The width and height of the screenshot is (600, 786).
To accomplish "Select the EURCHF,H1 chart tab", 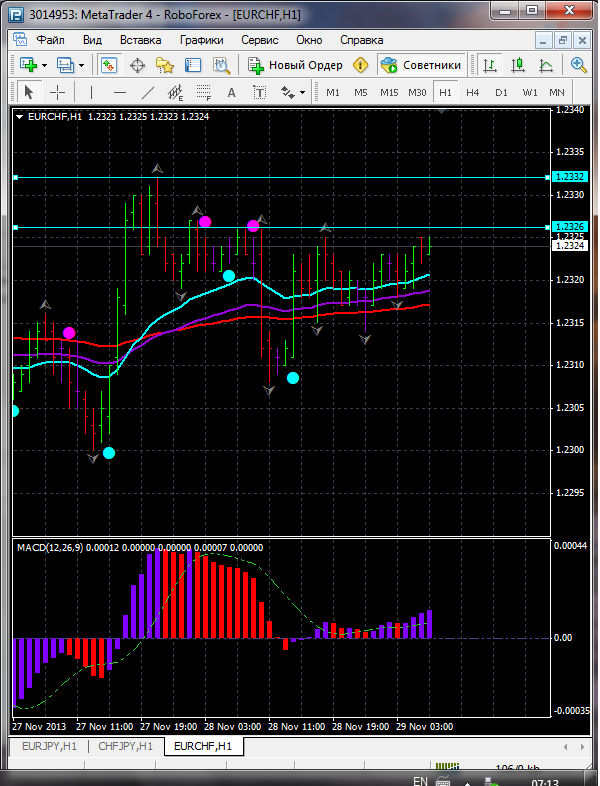I will pos(203,746).
